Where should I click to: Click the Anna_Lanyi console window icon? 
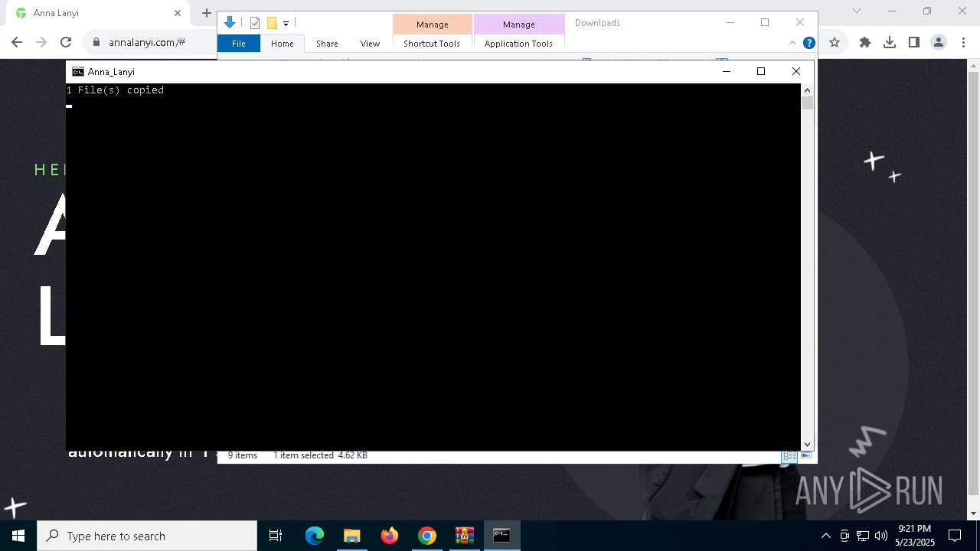[x=78, y=72]
